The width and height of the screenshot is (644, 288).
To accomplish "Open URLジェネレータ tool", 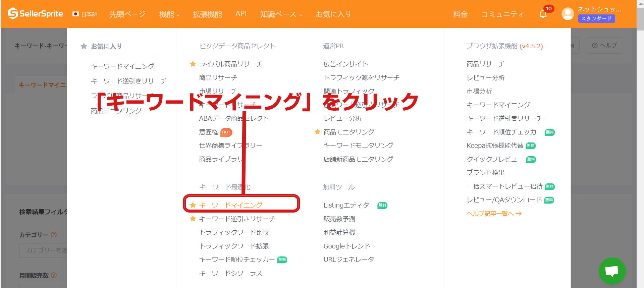I will (x=349, y=260).
